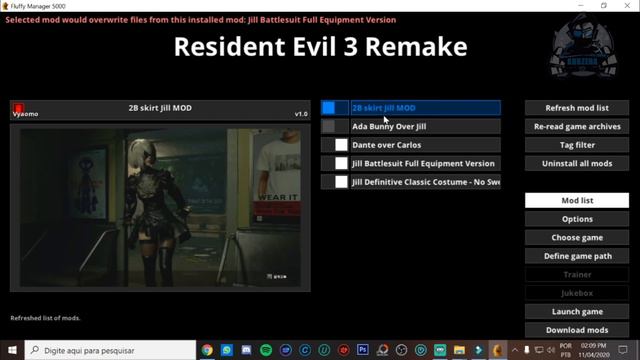The height and width of the screenshot is (360, 640).
Task: Open Spotify from the taskbar
Action: (x=266, y=350)
